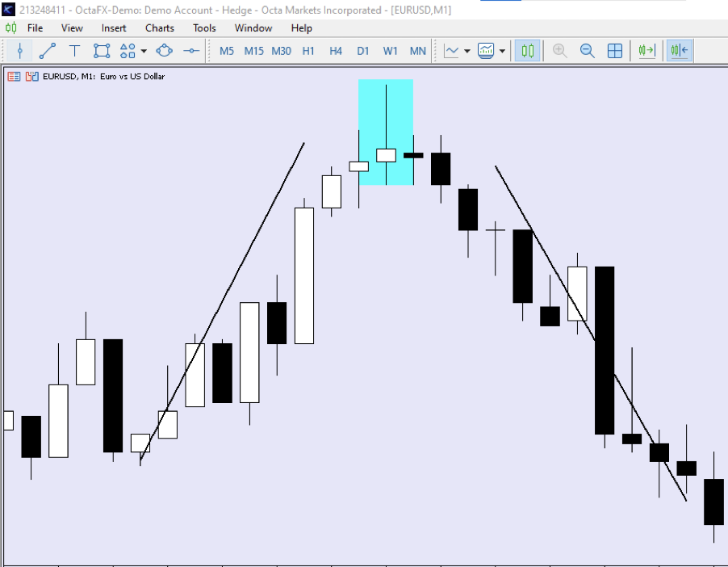This screenshot has width=728, height=567.
Task: Open the File menu
Action: (x=35, y=28)
